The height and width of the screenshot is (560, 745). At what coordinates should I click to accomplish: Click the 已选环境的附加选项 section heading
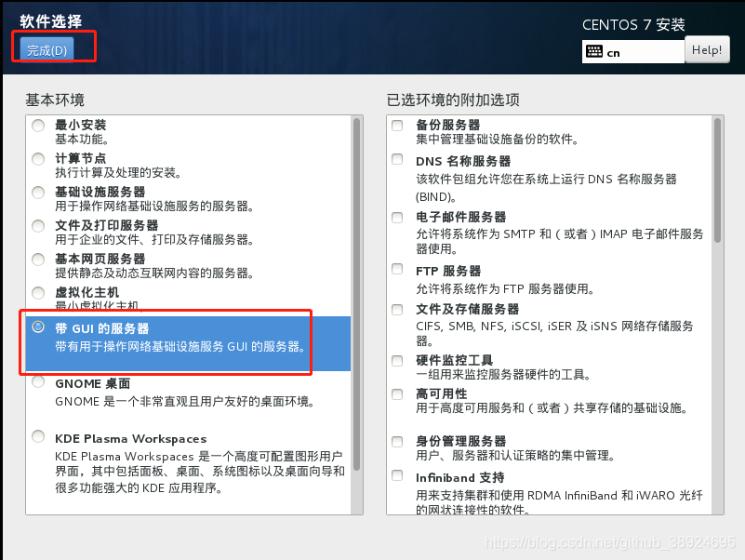[x=453, y=100]
